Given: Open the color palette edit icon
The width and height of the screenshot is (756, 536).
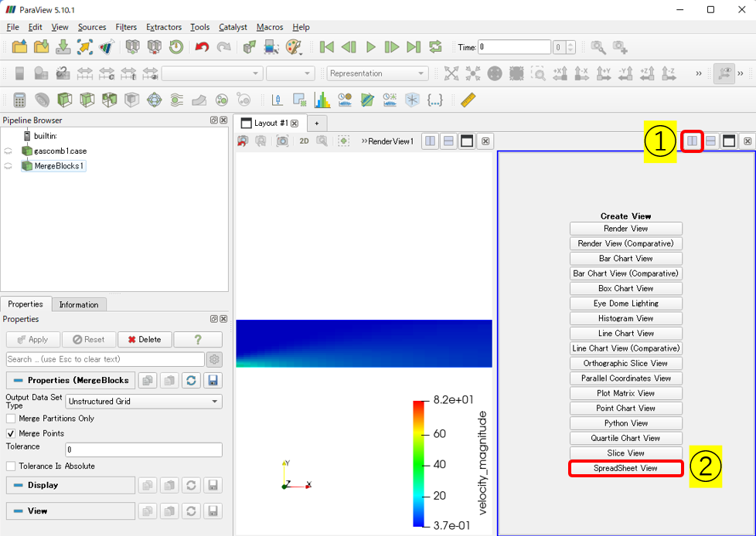Looking at the screenshot, I should pos(294,47).
